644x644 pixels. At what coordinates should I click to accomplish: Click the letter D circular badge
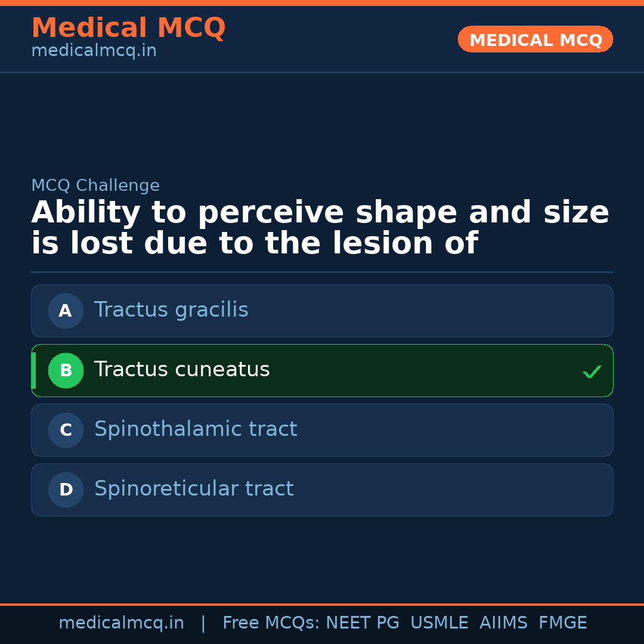66,490
